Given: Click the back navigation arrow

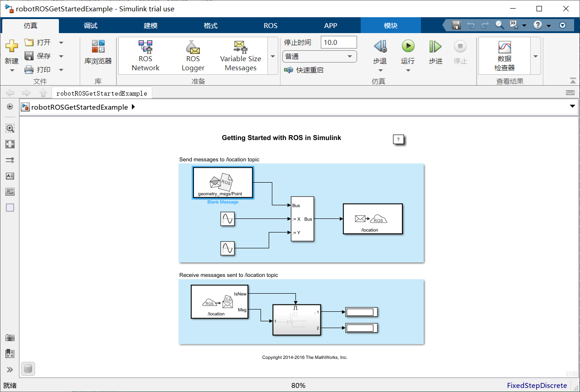Looking at the screenshot, I should [10, 93].
